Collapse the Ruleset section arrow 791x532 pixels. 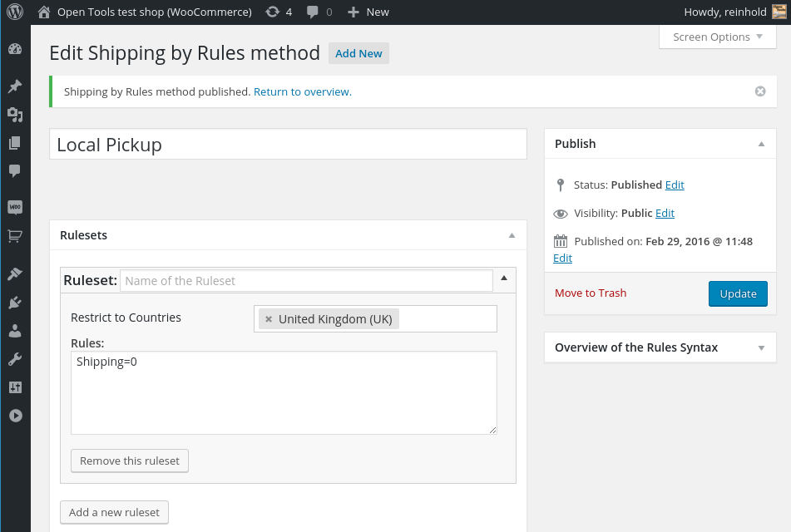[x=504, y=278]
